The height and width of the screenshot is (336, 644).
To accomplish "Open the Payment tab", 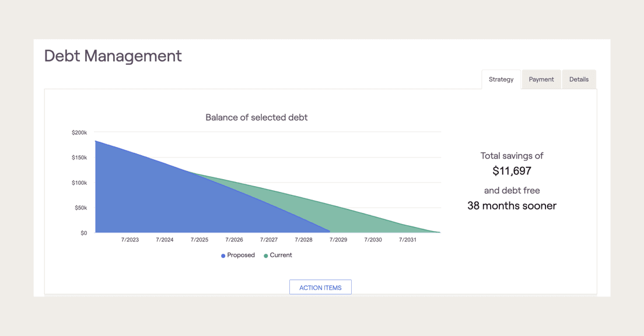I will (541, 79).
